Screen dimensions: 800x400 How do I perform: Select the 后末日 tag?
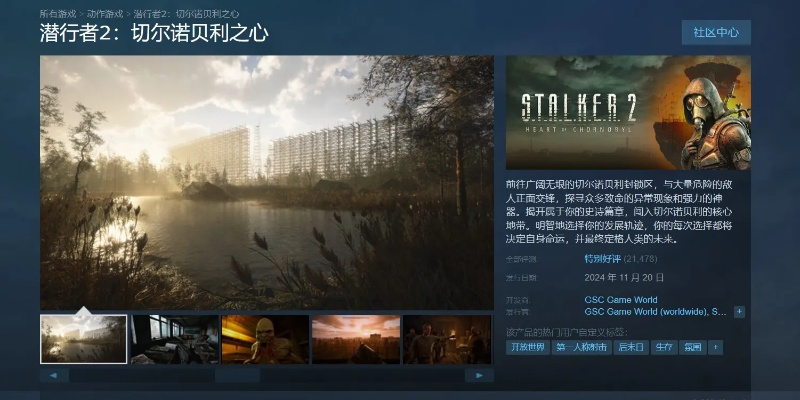coord(631,347)
